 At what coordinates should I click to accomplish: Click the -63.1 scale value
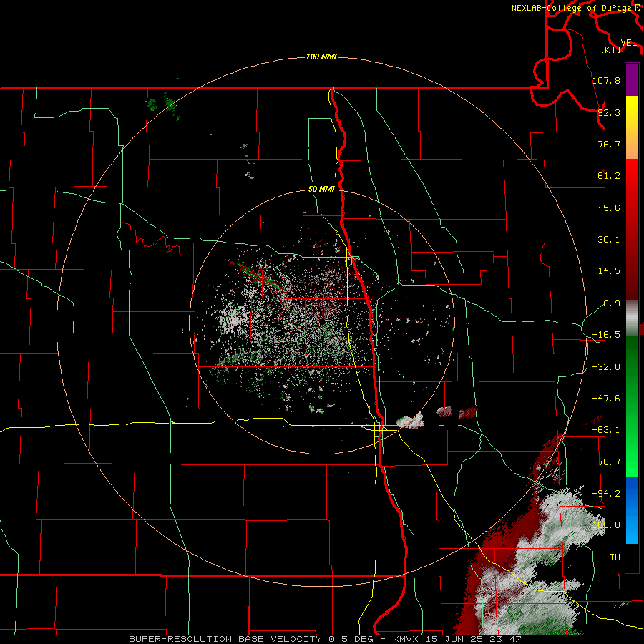tap(606, 430)
